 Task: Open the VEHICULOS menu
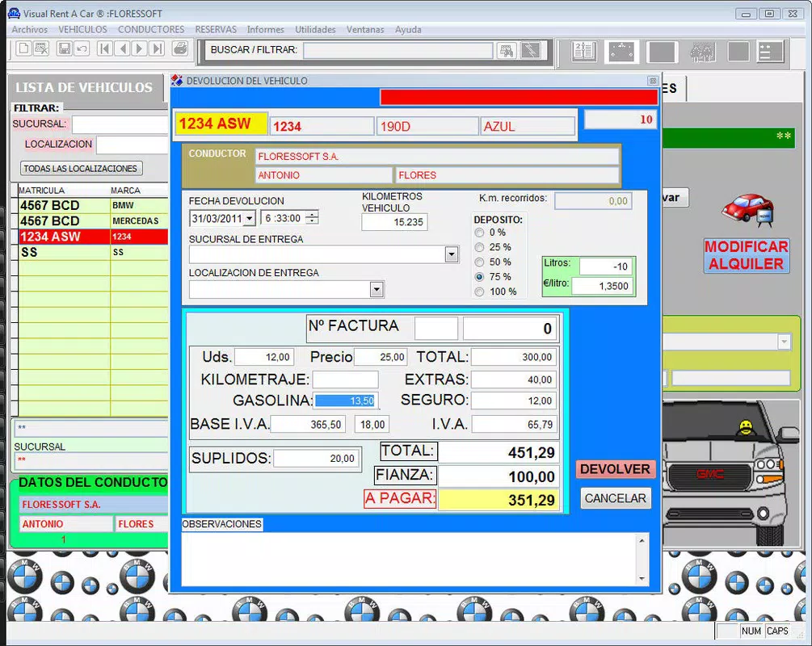click(82, 30)
